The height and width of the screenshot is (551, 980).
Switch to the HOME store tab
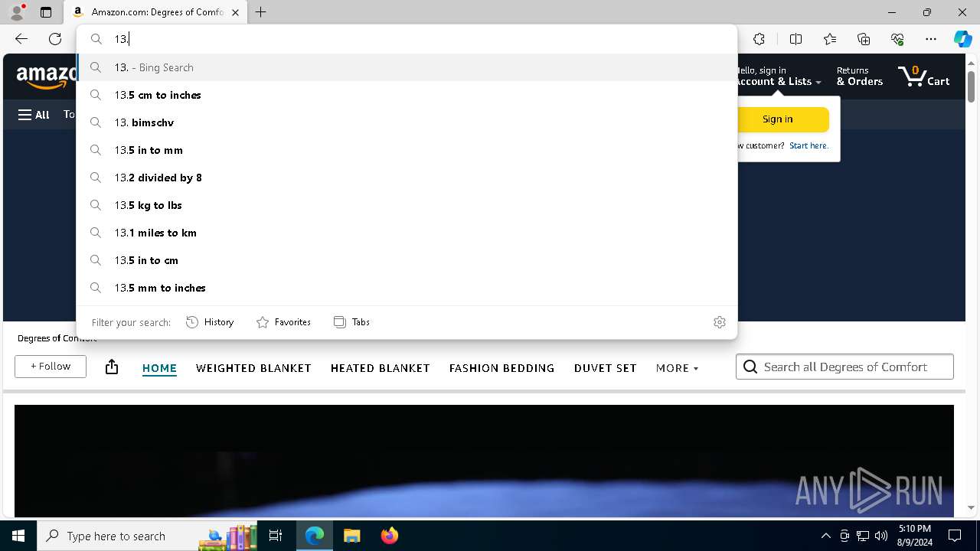159,368
